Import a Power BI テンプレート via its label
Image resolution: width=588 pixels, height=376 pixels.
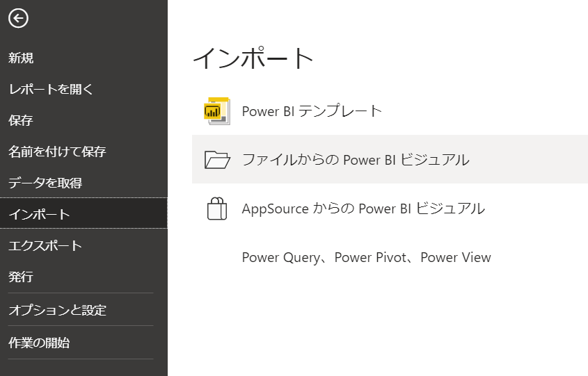[312, 111]
